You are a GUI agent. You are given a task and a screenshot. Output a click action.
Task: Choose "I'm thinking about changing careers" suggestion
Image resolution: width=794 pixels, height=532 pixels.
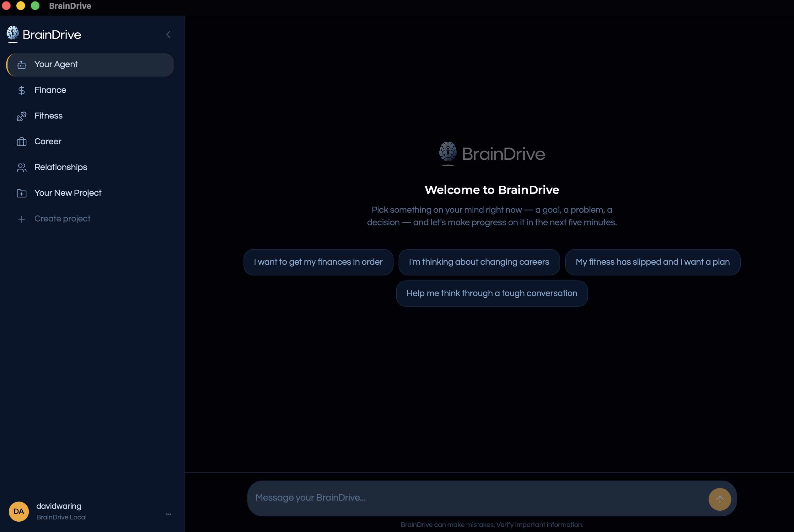click(x=479, y=262)
